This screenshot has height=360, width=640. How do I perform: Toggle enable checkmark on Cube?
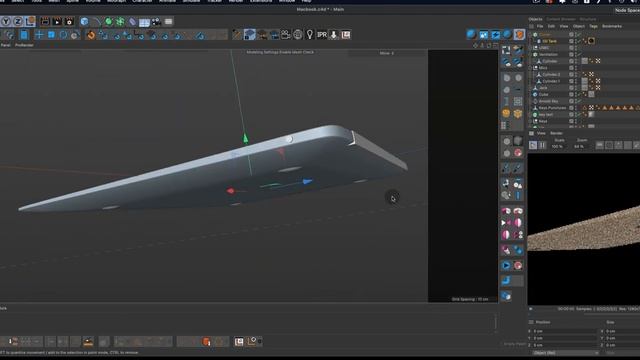pos(580,94)
